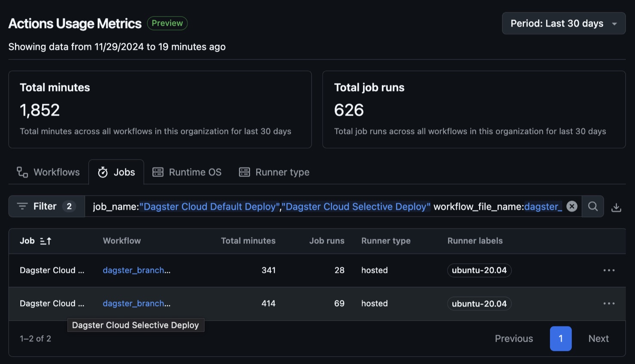The image size is (635, 364).
Task: Click the Next pagination button
Action: 599,338
